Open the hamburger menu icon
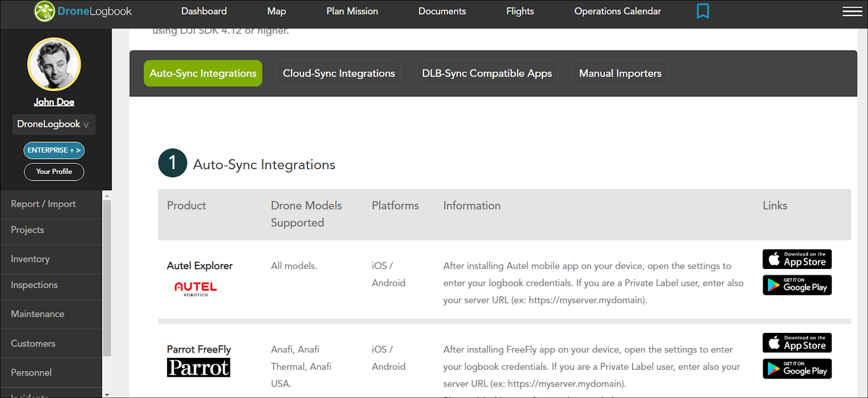Viewport: 868px width, 398px height. click(x=852, y=11)
